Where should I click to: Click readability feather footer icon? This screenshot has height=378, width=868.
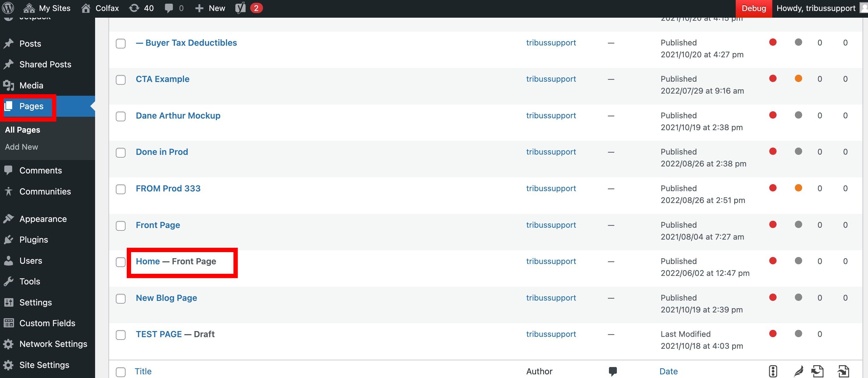(798, 371)
